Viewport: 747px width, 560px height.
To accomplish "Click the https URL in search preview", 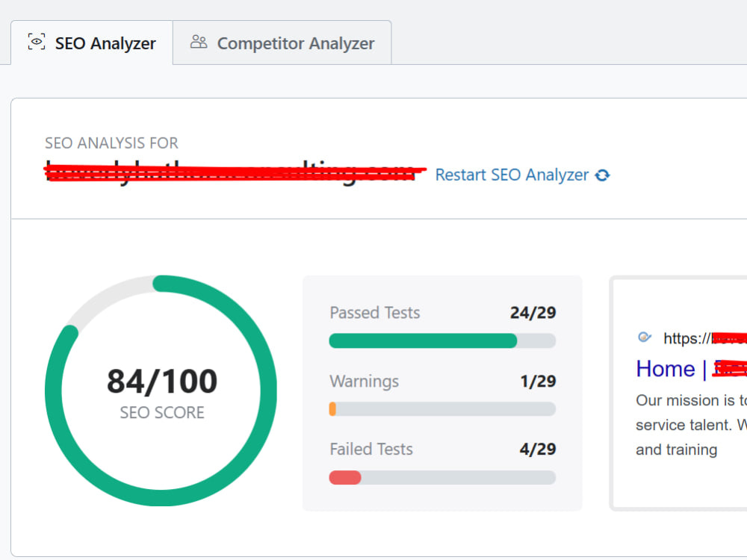I will click(704, 338).
